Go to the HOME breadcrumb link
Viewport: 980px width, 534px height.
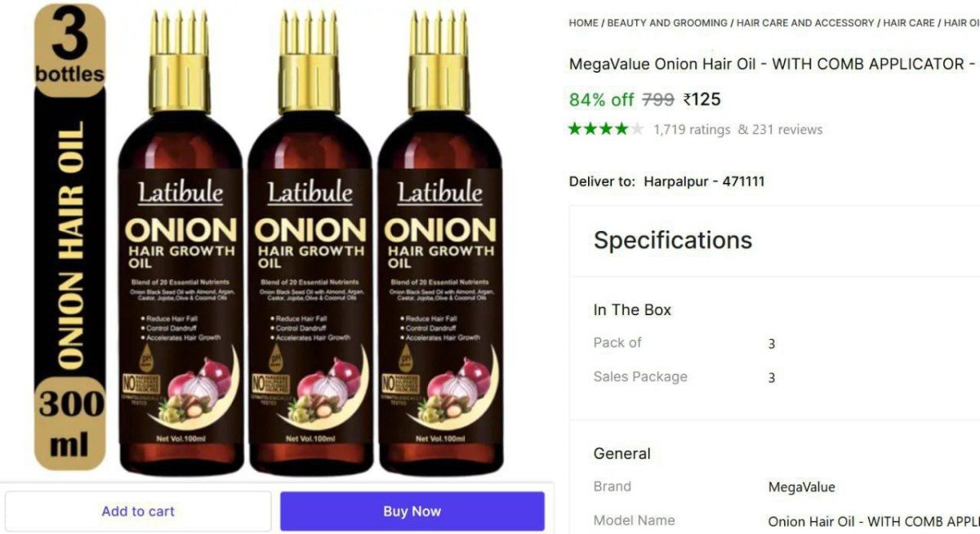[583, 23]
